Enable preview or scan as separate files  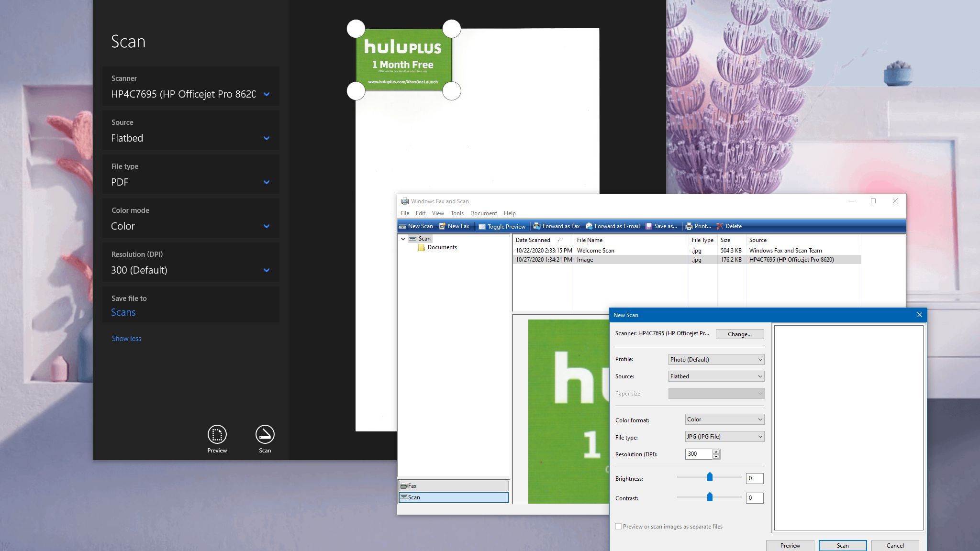click(618, 527)
